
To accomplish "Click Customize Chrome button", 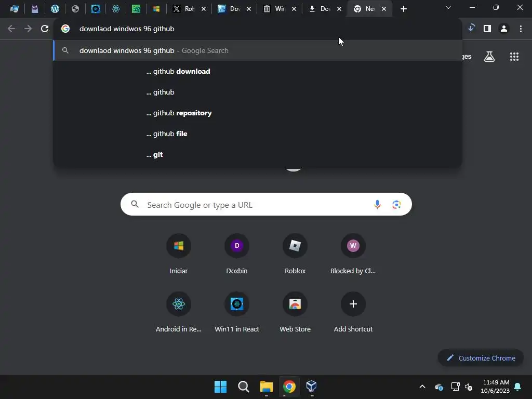I will 481,358.
